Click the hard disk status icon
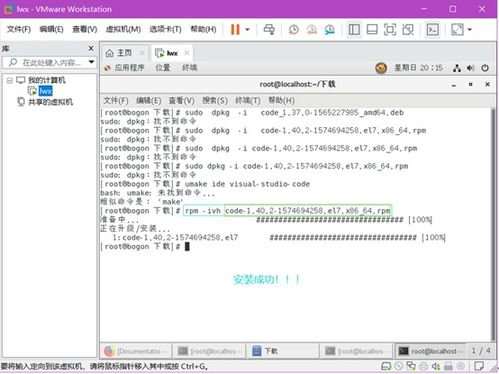Viewport: 499px width, 374px height. (386, 366)
